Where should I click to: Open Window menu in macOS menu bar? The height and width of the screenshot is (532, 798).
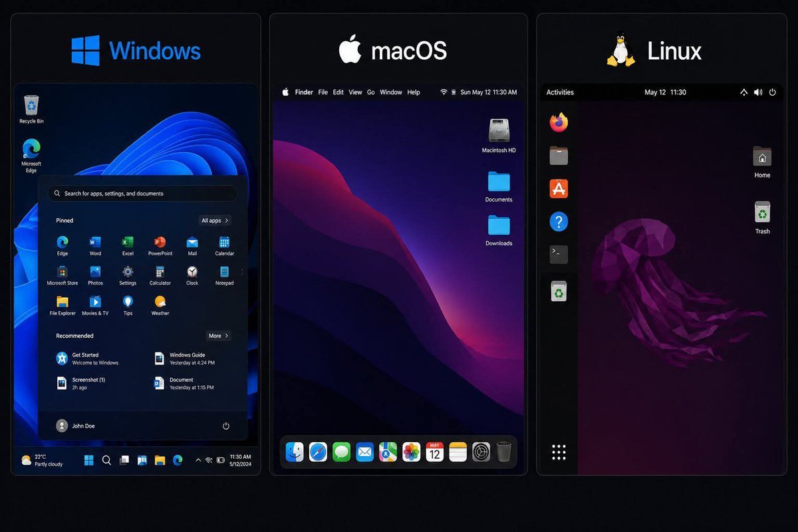point(391,92)
